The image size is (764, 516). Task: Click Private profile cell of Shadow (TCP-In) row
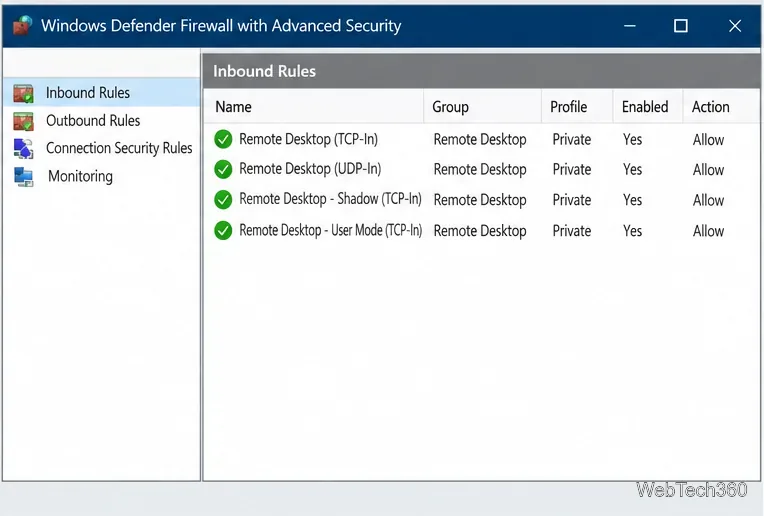572,200
